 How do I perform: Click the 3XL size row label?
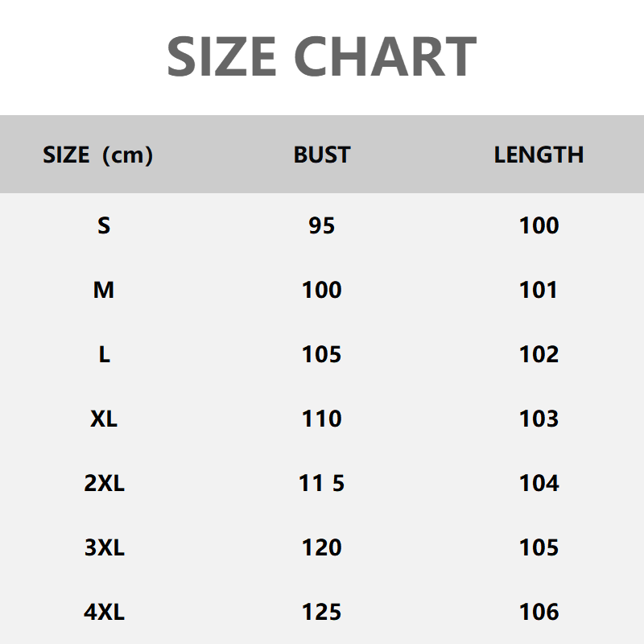[104, 547]
